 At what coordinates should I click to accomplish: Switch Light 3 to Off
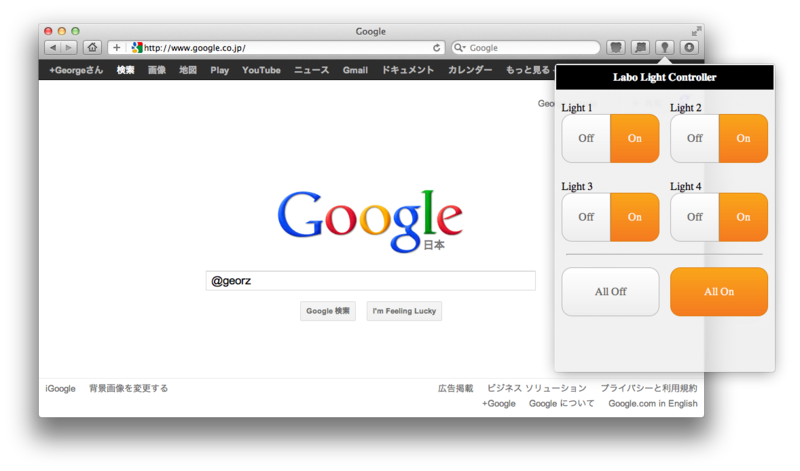coord(586,217)
